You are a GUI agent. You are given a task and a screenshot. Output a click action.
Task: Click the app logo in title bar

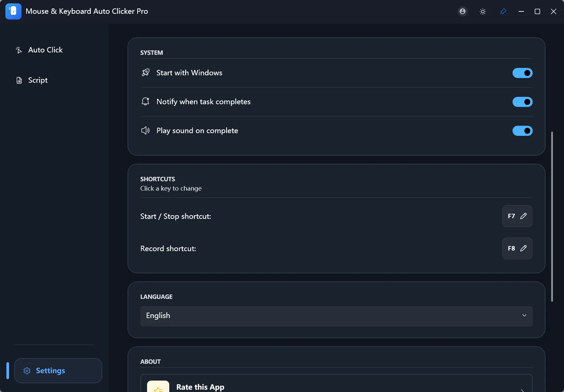[13, 11]
